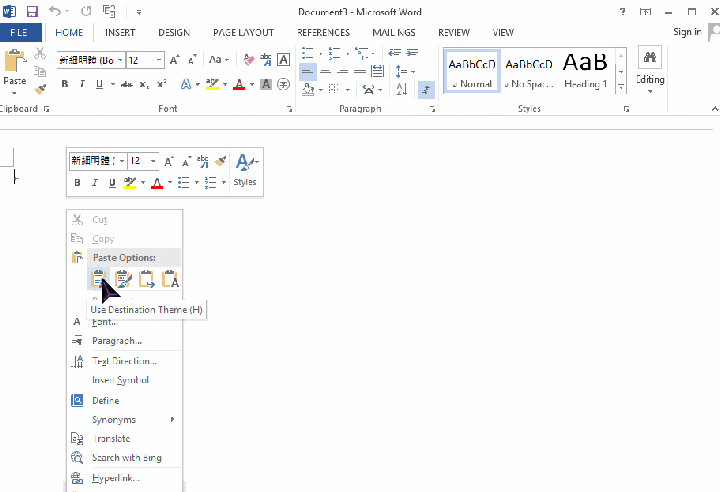Click Grow Font in the mini toolbar
Screen dimensions: 720x492
pyautogui.click(x=169, y=162)
